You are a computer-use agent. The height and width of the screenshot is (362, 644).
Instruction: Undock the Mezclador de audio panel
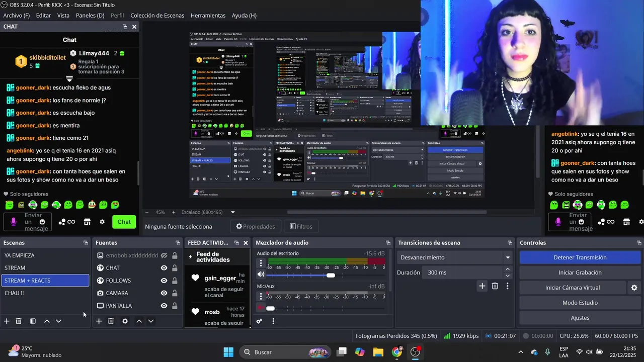coord(388,243)
